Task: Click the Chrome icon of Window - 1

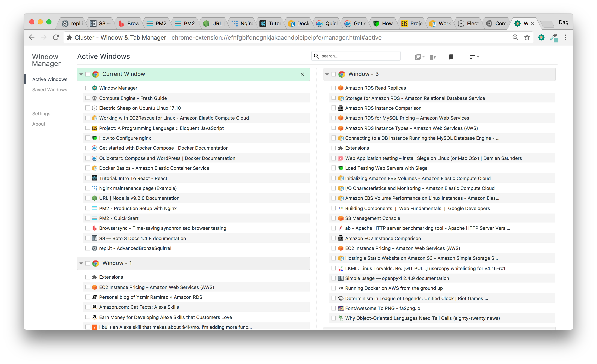Action: [x=96, y=263]
